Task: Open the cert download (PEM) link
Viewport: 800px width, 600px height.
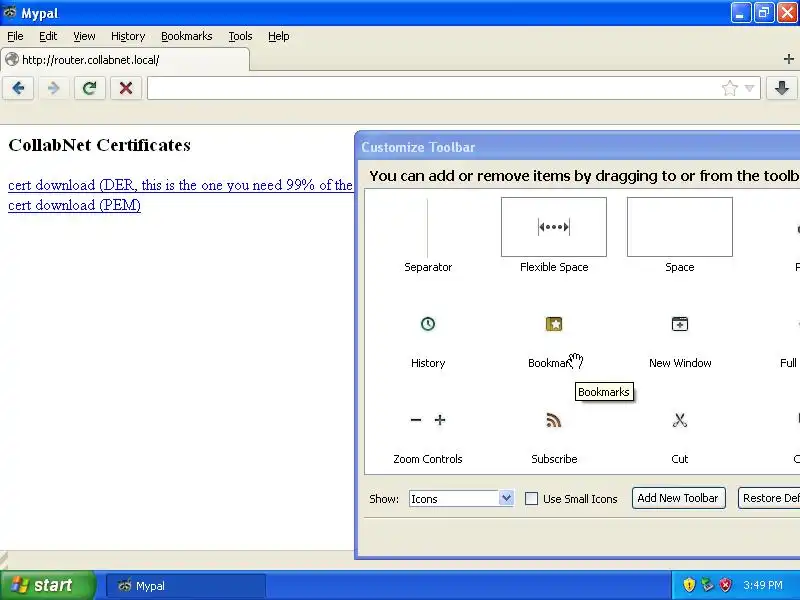Action: 74,205
